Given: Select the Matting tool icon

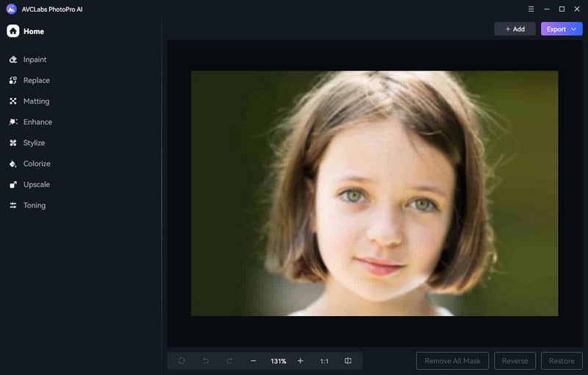Looking at the screenshot, I should 13,101.
